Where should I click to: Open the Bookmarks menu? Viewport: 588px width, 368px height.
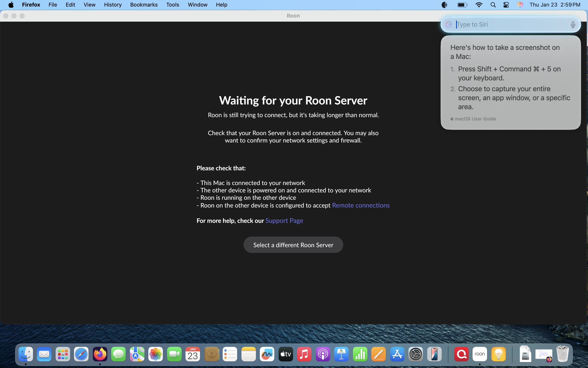[144, 5]
